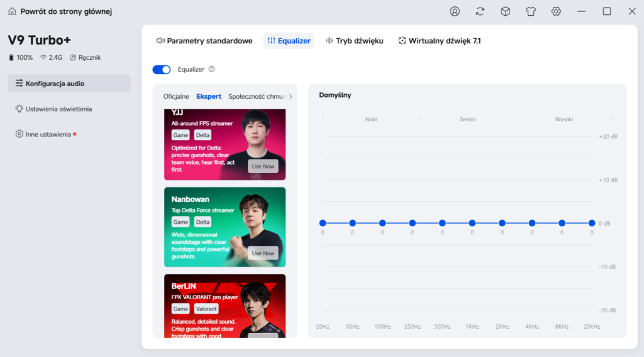Click the 20Hz equalizer band handle
Screen dimensions: 644x357
pyautogui.click(x=323, y=223)
